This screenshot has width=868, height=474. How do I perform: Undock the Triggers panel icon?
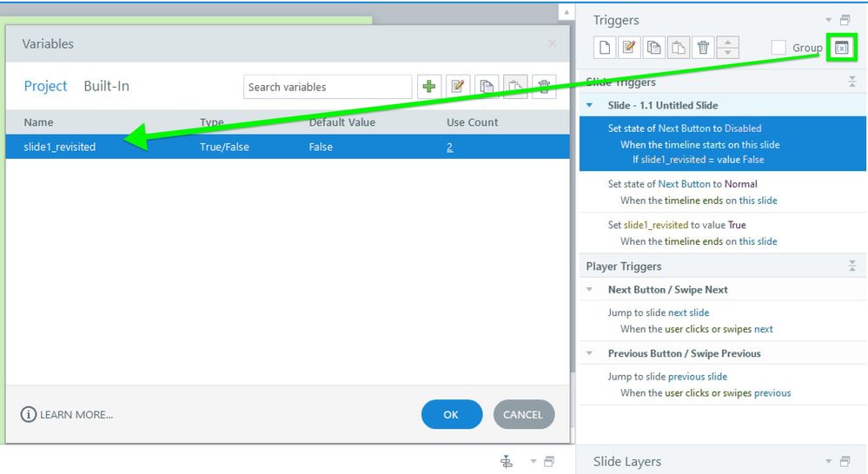coord(845,21)
